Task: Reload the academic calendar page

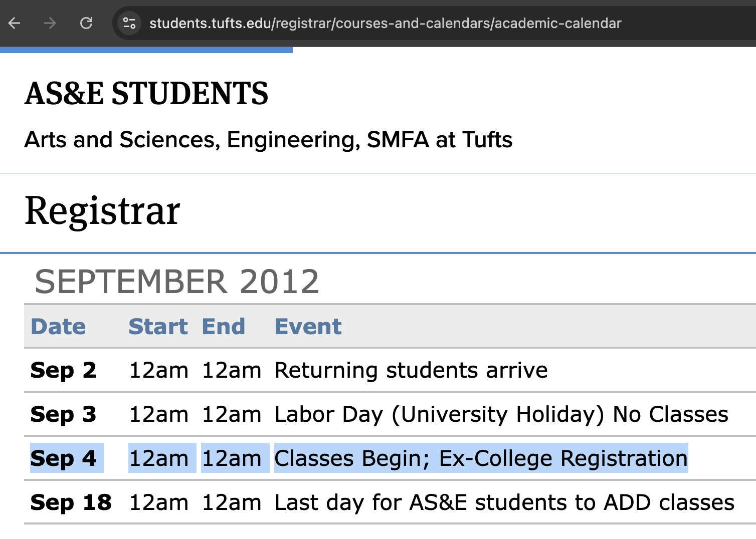Action: pos(86,23)
